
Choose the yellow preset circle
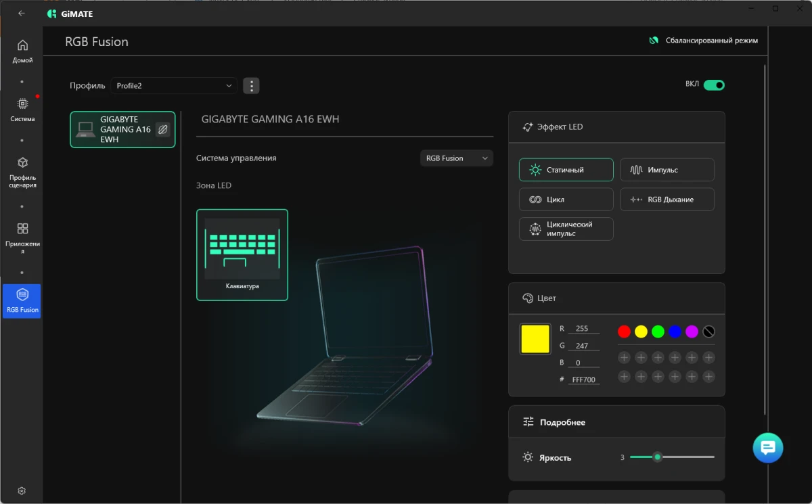(x=641, y=331)
